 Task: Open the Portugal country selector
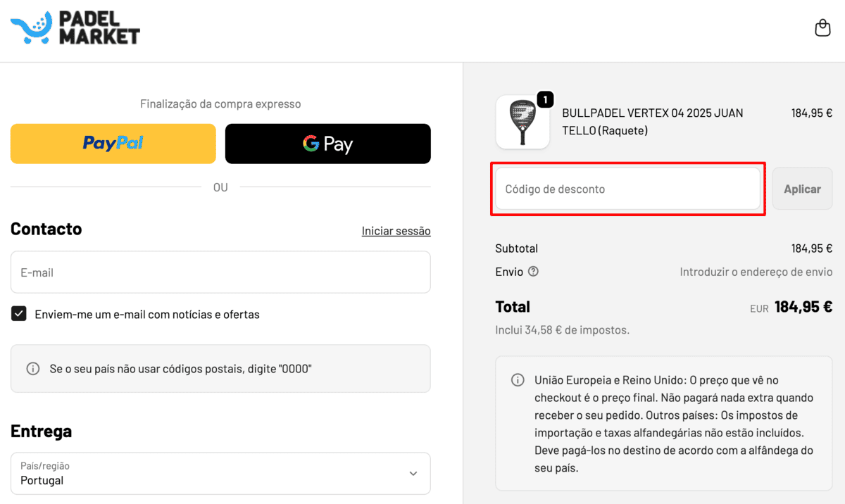[x=220, y=473]
